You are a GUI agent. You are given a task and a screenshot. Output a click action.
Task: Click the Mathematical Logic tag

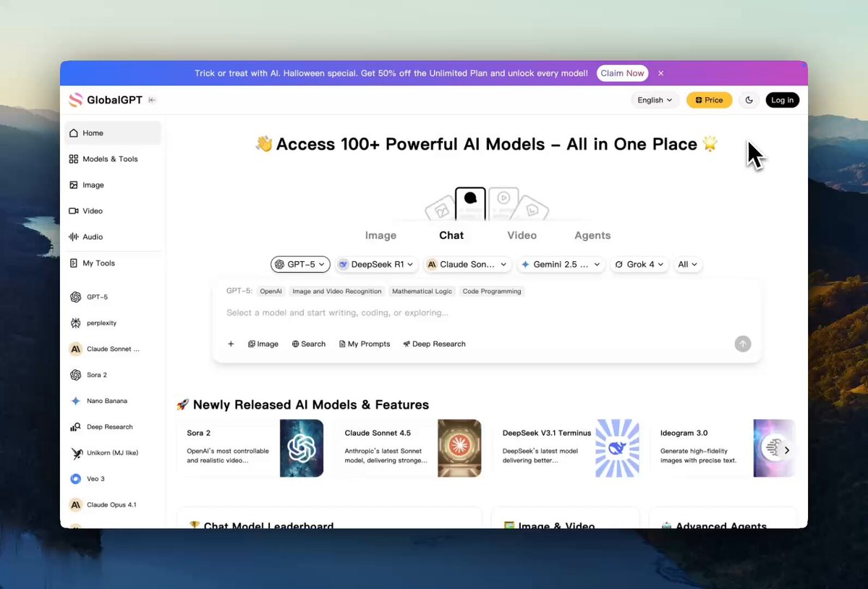coord(422,292)
